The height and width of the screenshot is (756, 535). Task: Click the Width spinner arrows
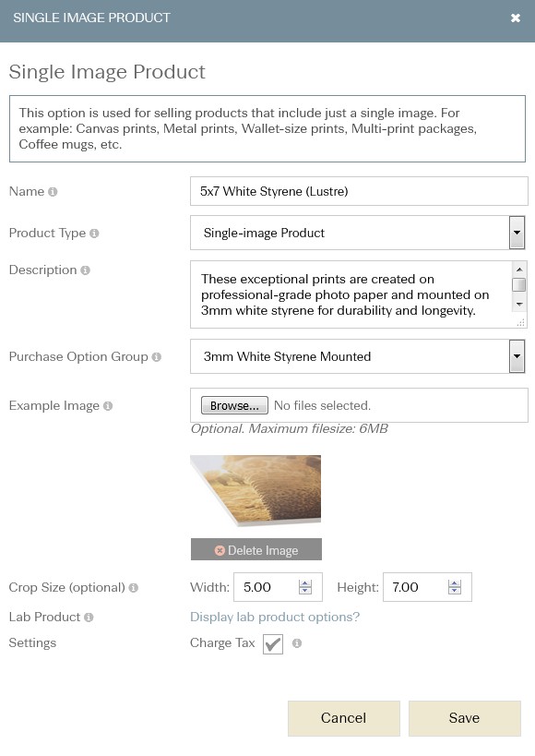coord(305,587)
